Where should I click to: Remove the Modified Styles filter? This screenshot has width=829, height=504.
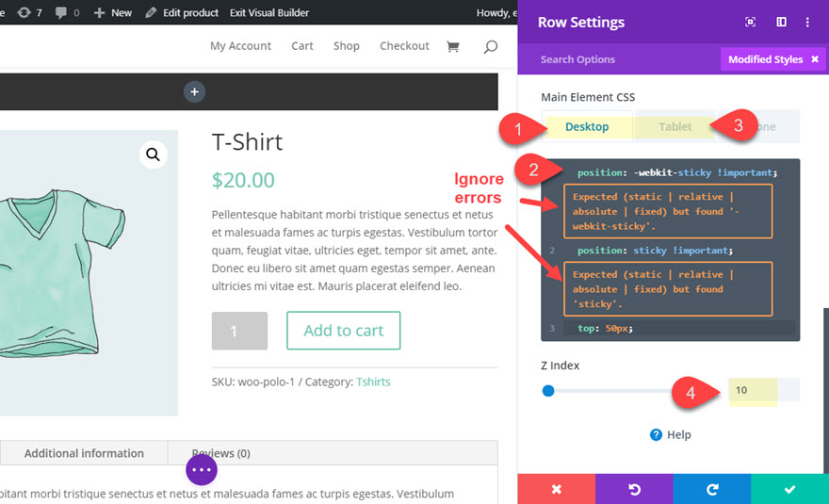815,59
